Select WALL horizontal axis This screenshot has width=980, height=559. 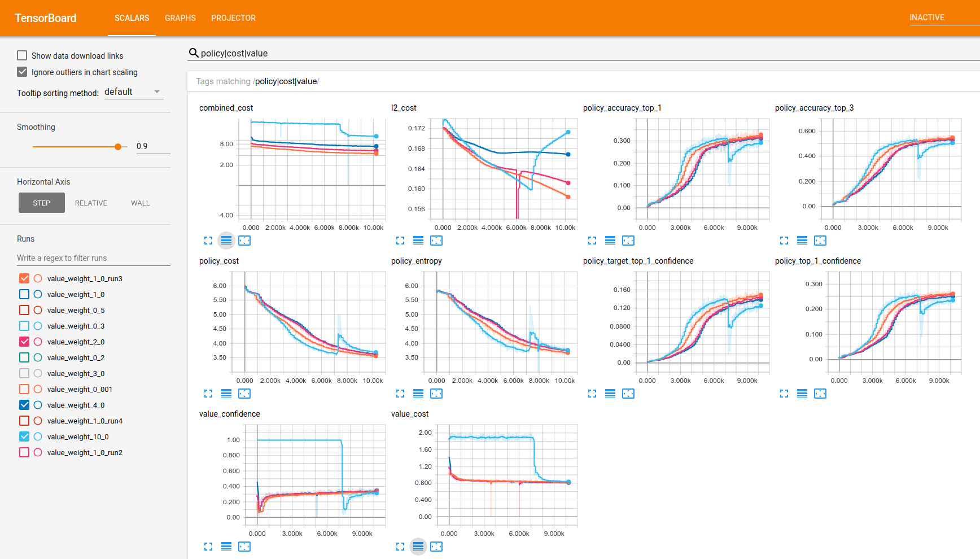pyautogui.click(x=141, y=203)
